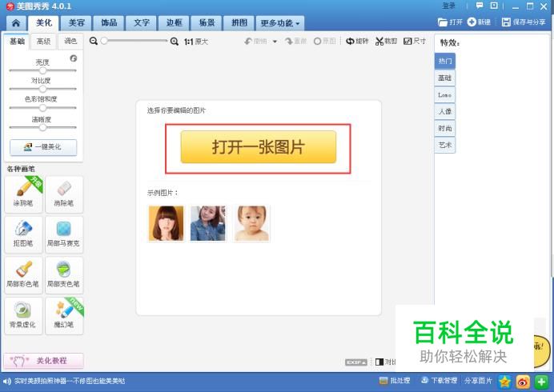The width and height of the screenshot is (554, 392).
Task: Click the 清晰度 sharpness slider handle
Action: point(42,127)
